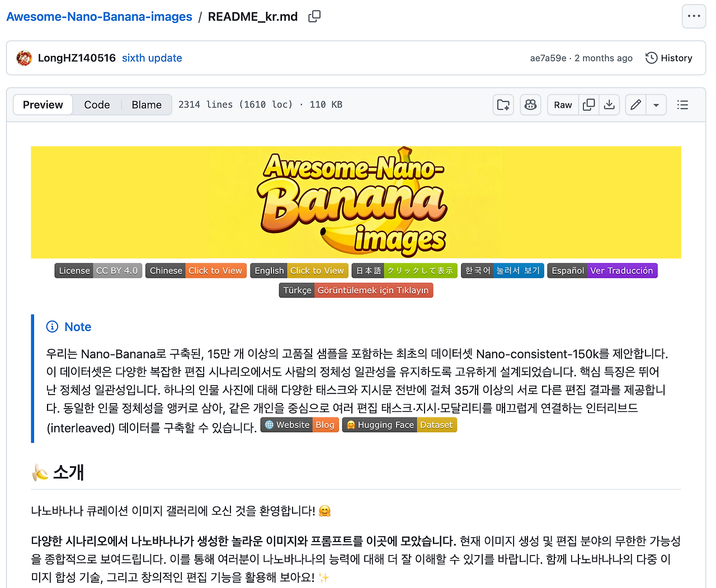Open the 'sixth update' commit
Image resolution: width=716 pixels, height=588 pixels.
[152, 58]
